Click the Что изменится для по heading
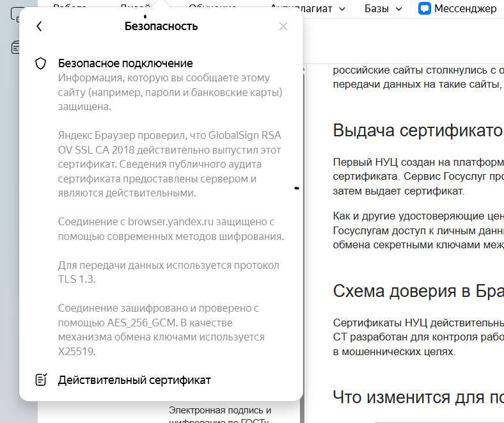 click(418, 397)
